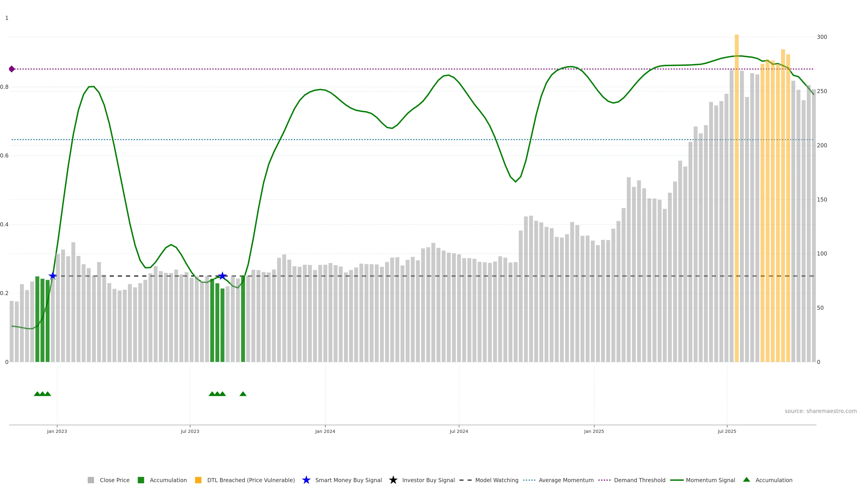Click the blue star marker after Jul 2023
The image size is (868, 488).
point(222,276)
